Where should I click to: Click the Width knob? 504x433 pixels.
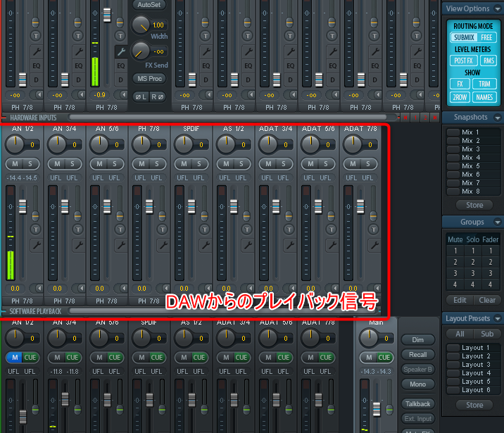point(141,25)
